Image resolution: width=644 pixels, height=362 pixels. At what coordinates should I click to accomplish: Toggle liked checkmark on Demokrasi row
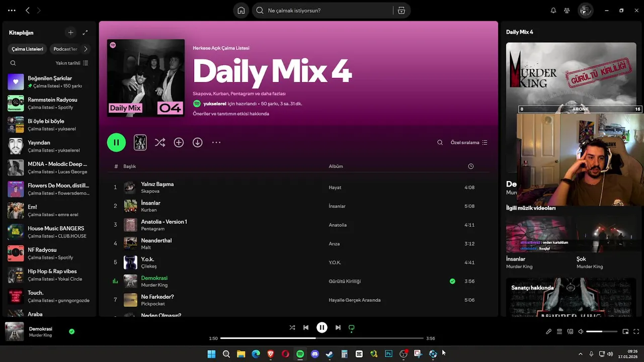tap(452, 281)
